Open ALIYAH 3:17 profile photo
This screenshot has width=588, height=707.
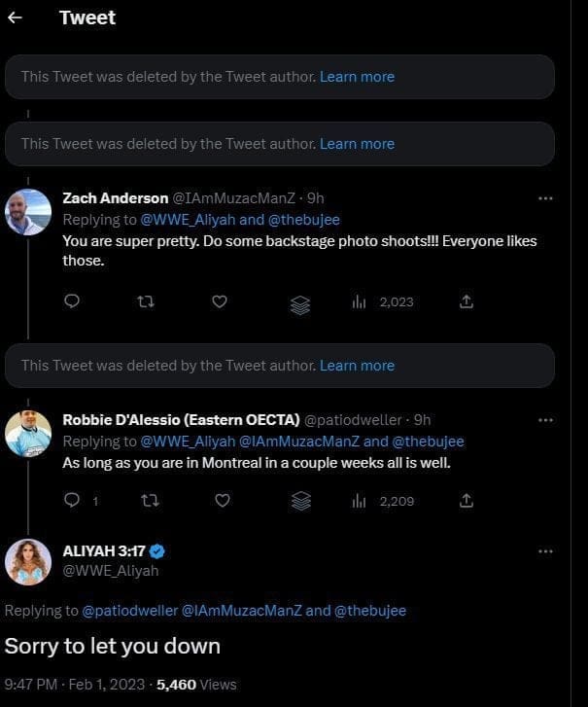pos(28,562)
